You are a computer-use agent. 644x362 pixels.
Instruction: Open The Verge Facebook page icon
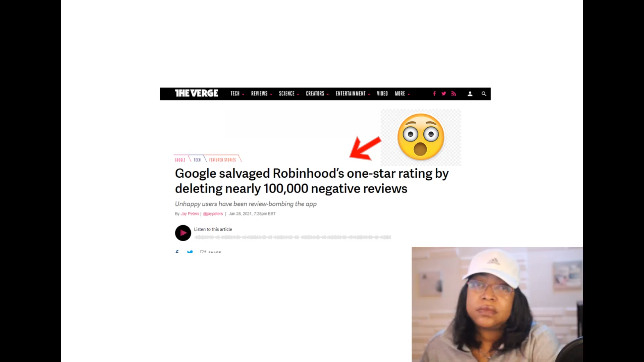pyautogui.click(x=434, y=94)
